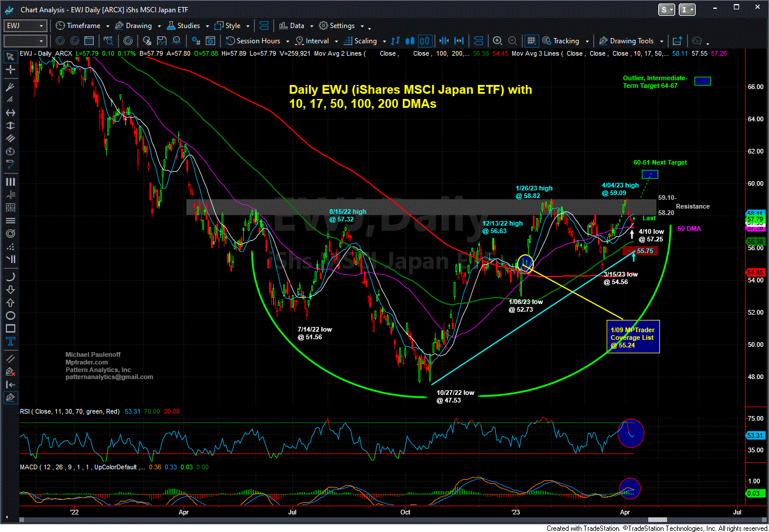Select the Andrews pitchfork drawing tool
Screen dimensions: 769x532
tap(11, 87)
